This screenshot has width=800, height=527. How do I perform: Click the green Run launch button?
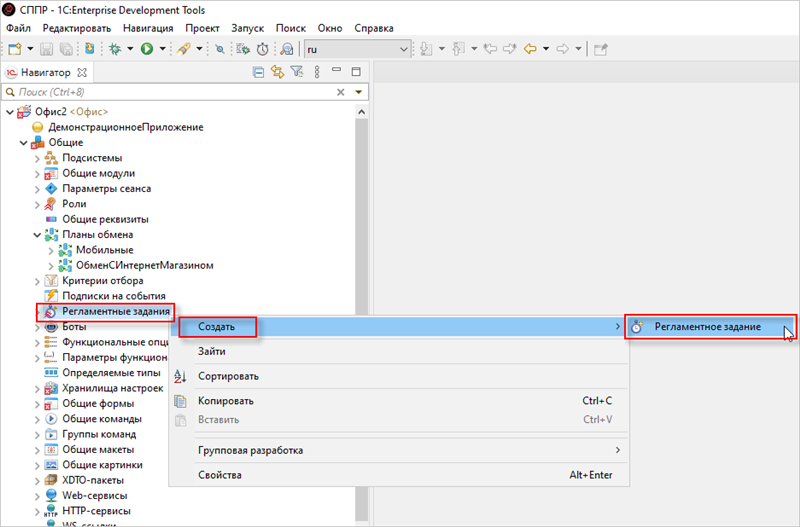(x=147, y=48)
